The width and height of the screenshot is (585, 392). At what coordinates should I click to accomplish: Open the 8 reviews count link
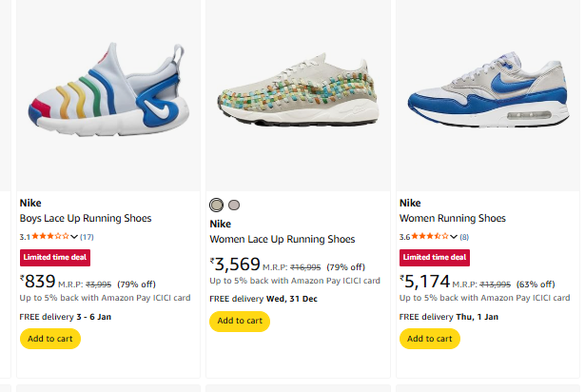[x=464, y=236]
